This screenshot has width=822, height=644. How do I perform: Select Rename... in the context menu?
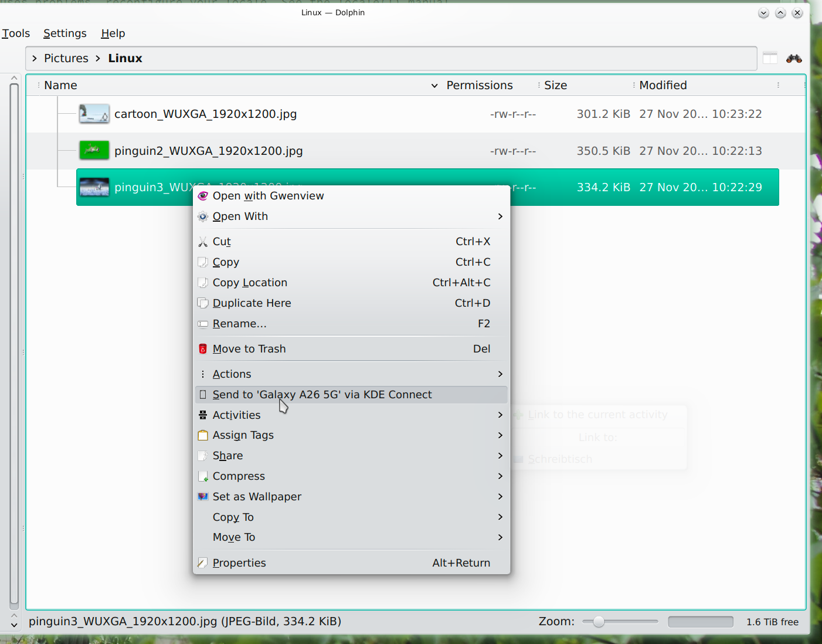(239, 324)
